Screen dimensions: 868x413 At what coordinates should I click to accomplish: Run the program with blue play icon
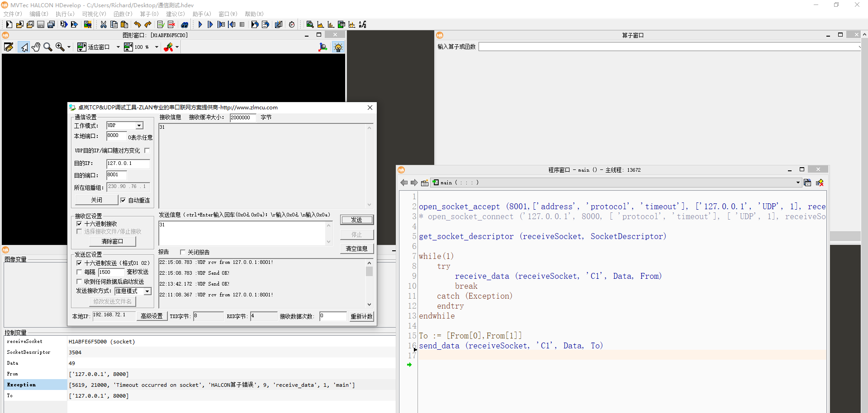coord(200,24)
